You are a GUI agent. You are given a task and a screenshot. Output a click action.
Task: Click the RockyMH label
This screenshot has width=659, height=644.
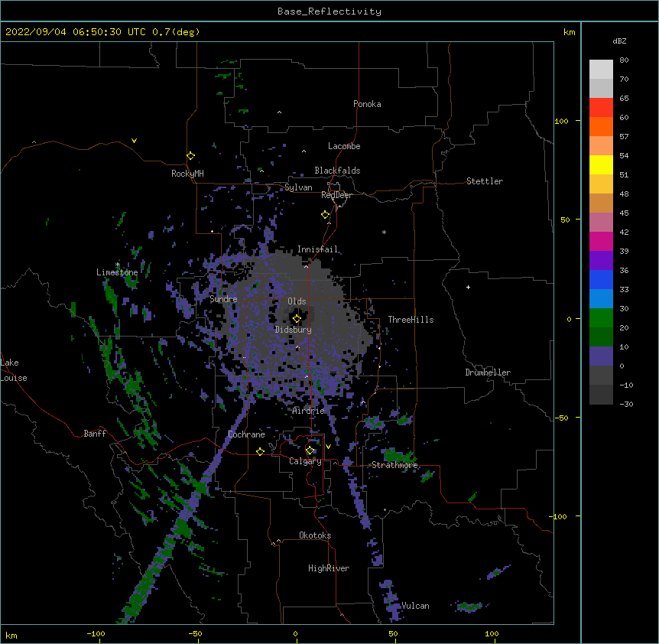[187, 174]
